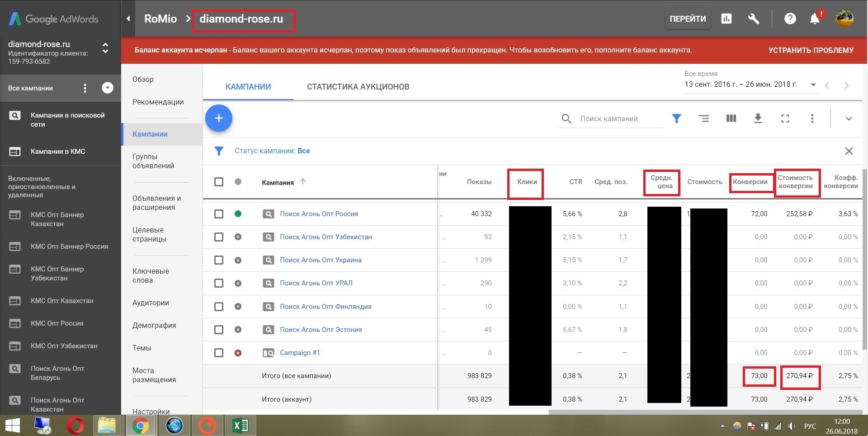The width and height of the screenshot is (868, 436).
Task: Click the reports chart icon in header
Action: pyautogui.click(x=726, y=19)
